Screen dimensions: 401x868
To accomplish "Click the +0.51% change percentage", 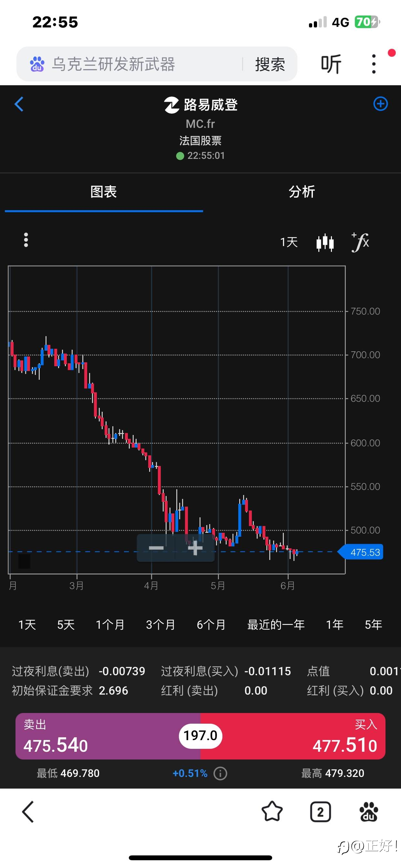I will click(x=190, y=773).
